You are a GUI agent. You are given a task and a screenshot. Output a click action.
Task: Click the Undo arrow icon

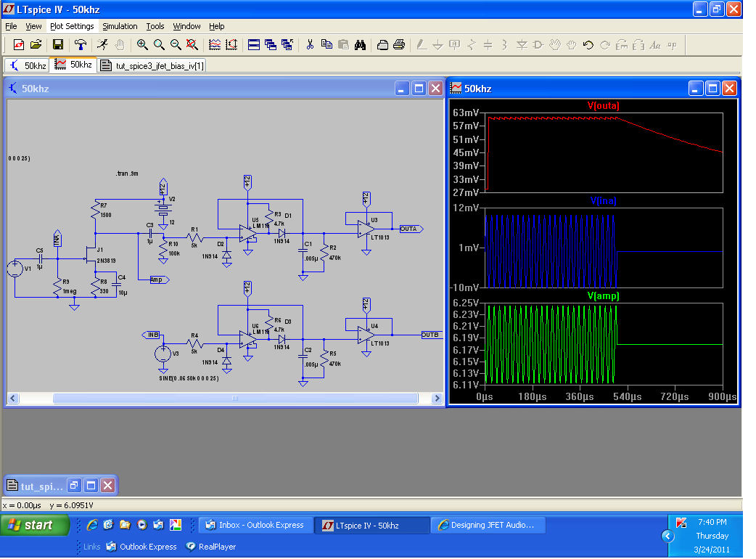click(588, 45)
